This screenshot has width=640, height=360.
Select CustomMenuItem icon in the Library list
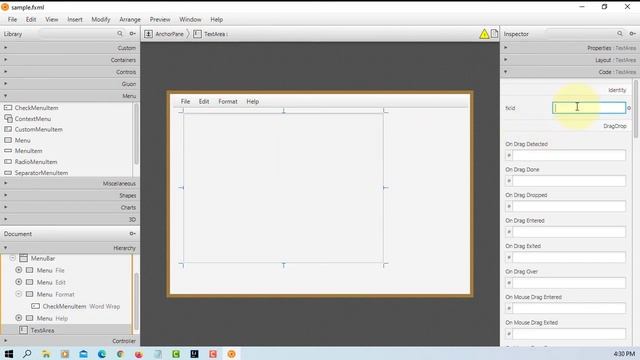8,129
